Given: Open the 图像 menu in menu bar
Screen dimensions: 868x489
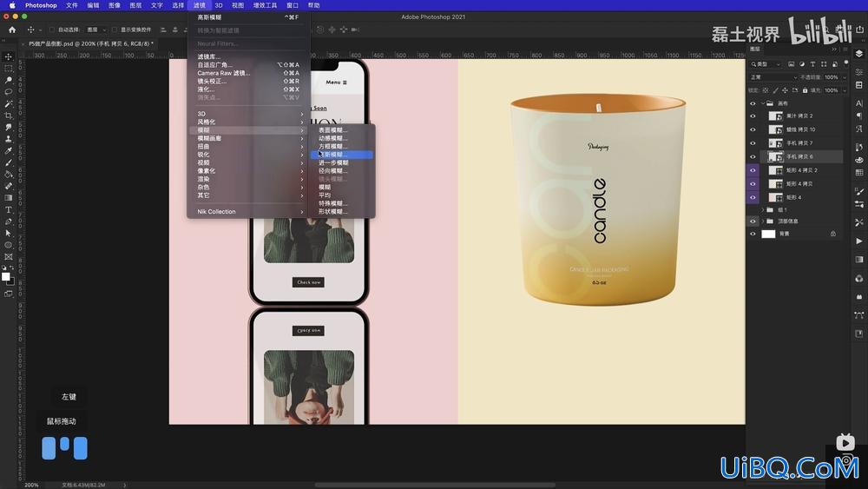Looking at the screenshot, I should coord(114,5).
